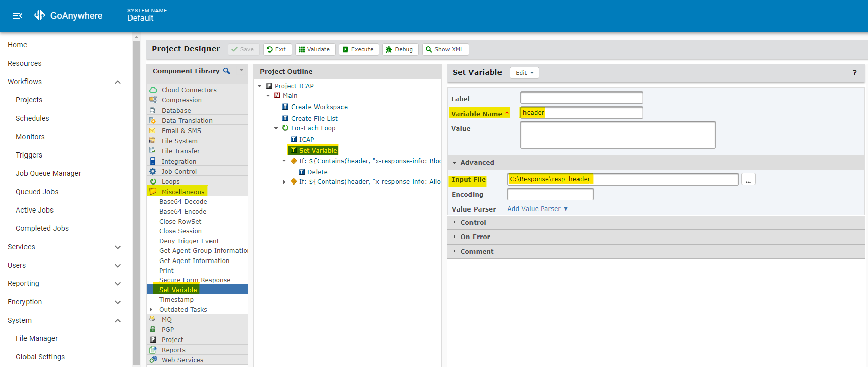
Task: Go to Home in the sidebar
Action: tap(17, 45)
